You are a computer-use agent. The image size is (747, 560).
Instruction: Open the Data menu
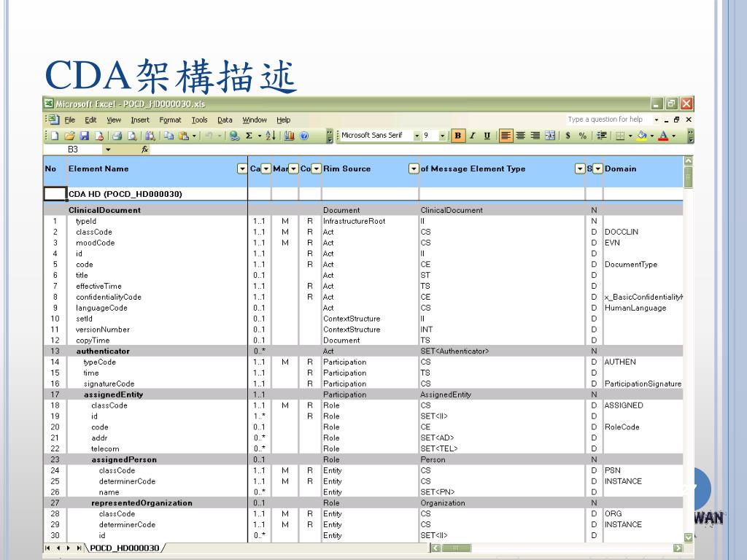[x=225, y=120]
